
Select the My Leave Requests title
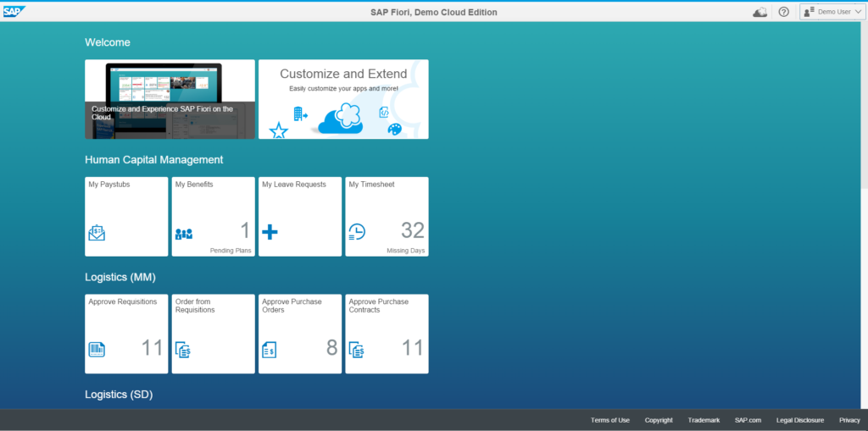294,185
